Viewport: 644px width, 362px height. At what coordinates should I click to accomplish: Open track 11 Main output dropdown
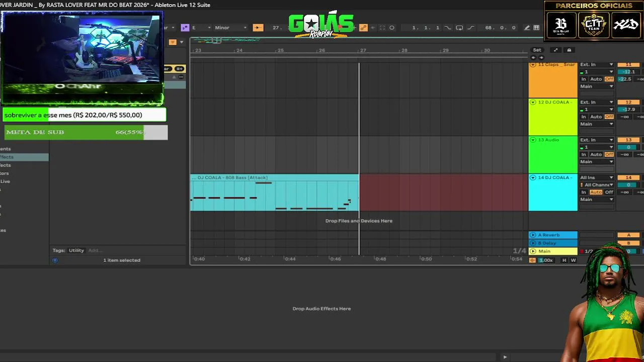click(597, 86)
